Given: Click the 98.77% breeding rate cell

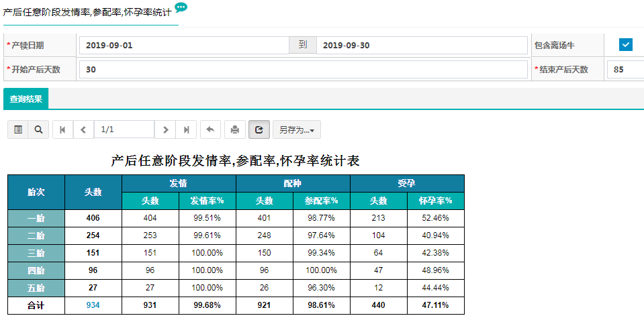Looking at the screenshot, I should point(322,218).
